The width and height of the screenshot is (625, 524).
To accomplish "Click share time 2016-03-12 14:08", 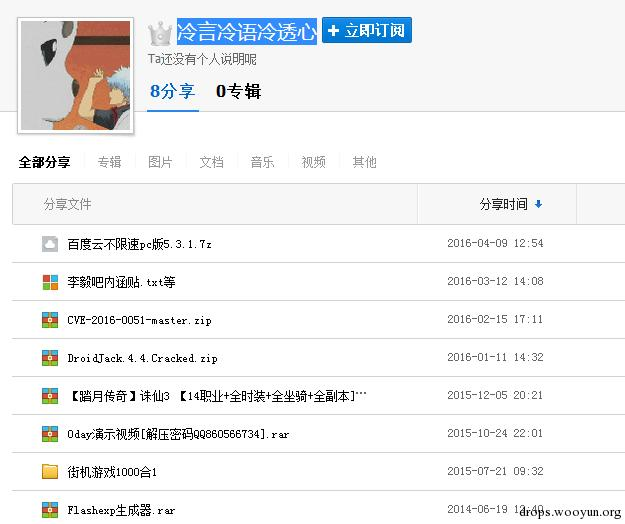I will pyautogui.click(x=495, y=281).
